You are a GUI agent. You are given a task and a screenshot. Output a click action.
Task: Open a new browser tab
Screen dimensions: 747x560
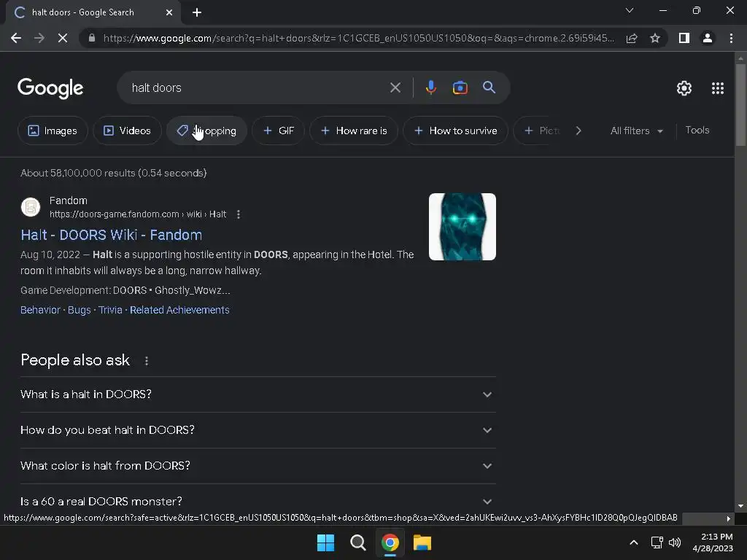(x=197, y=12)
